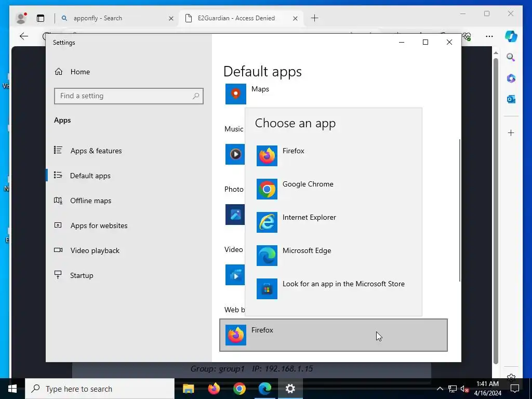
Task: Maximize the Settings window
Action: tap(425, 42)
